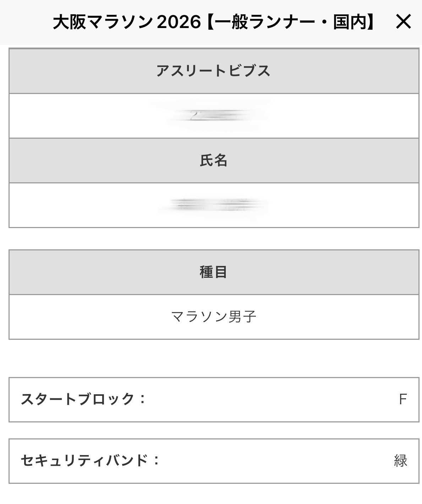Image resolution: width=422 pixels, height=504 pixels.
Task: Click the 大阪マラソン text in the title
Action: (x=103, y=22)
